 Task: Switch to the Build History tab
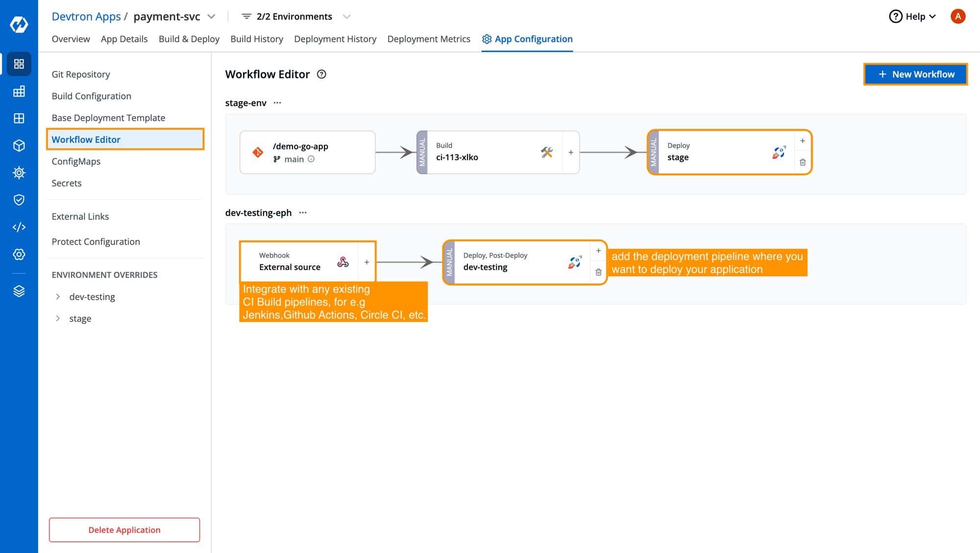pos(256,39)
